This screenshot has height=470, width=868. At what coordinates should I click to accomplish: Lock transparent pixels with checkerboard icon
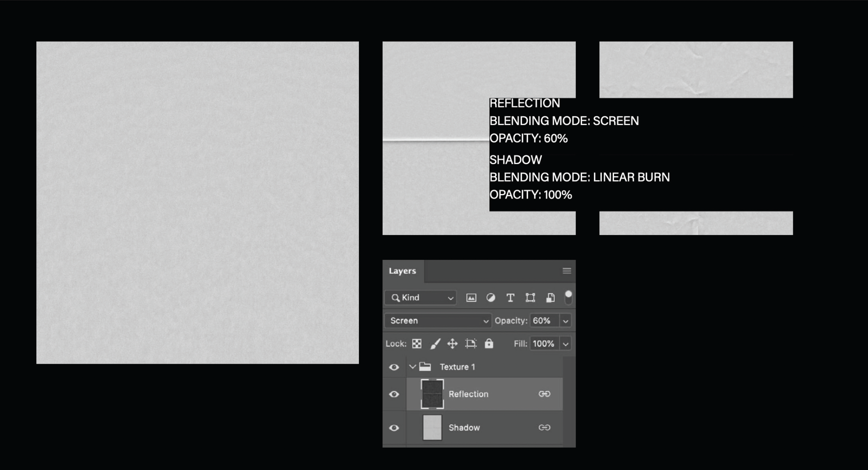pos(417,344)
